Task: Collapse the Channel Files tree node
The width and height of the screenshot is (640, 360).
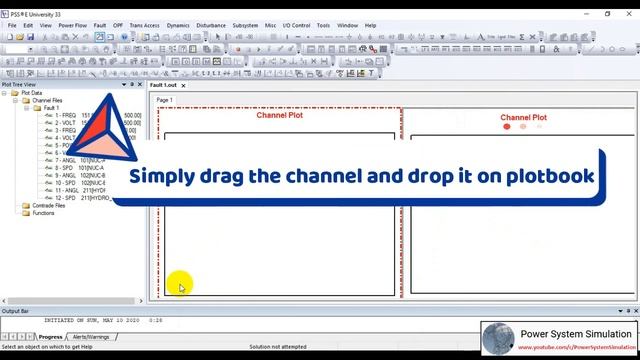Action: click(x=16, y=100)
